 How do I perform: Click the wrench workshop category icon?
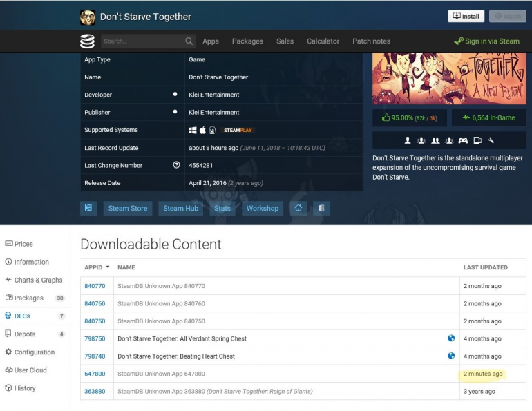tap(491, 140)
